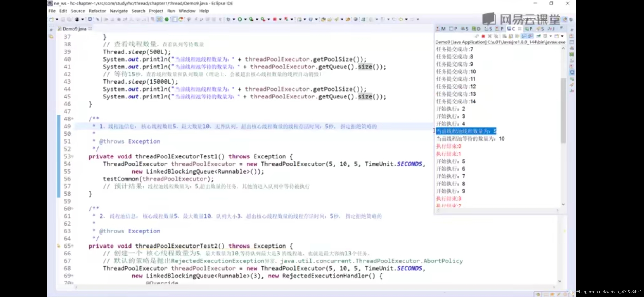This screenshot has height=297, width=644.
Task: Terminate the running program in Console
Action: point(483,36)
